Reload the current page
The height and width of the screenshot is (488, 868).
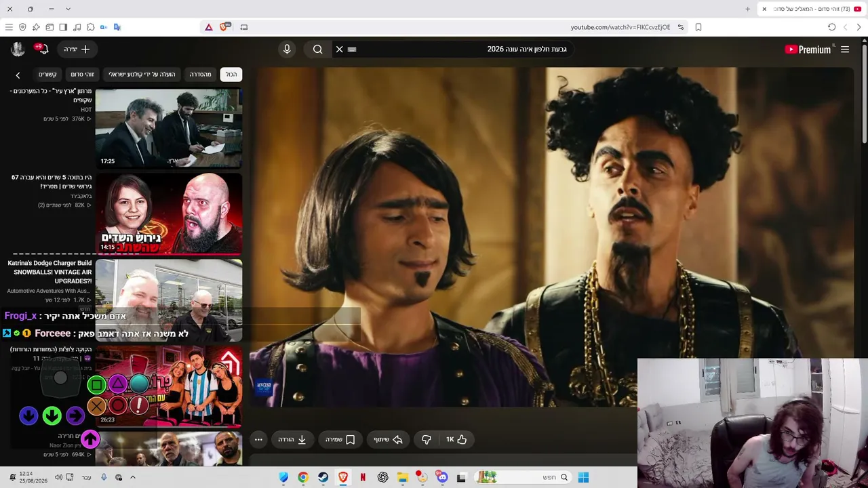tap(831, 27)
